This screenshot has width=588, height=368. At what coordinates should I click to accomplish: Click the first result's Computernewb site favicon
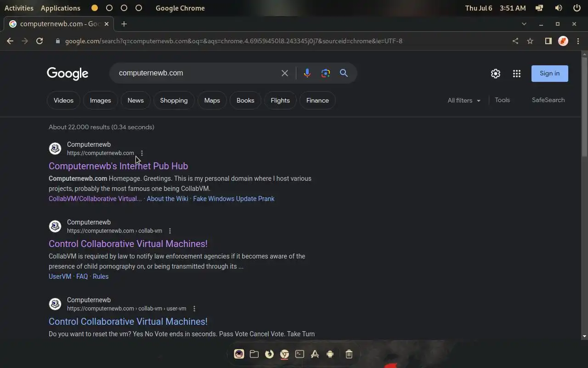click(x=55, y=148)
